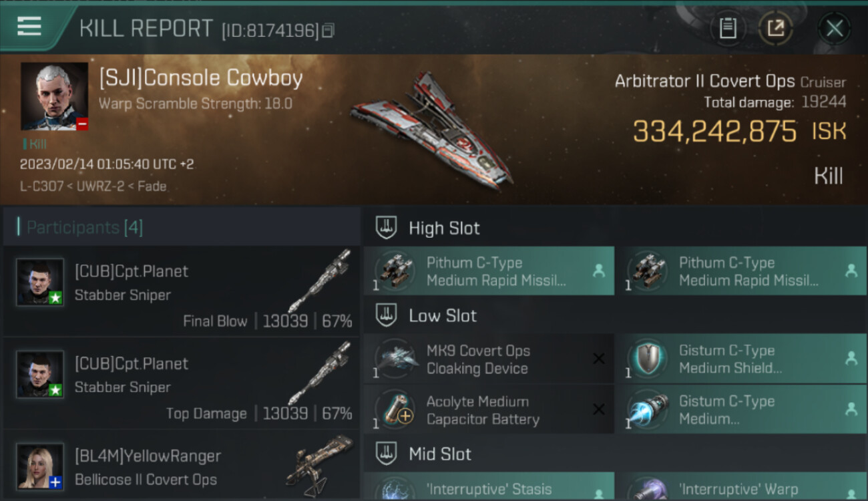
Task: Open the clipboard report icon
Action: (x=728, y=29)
